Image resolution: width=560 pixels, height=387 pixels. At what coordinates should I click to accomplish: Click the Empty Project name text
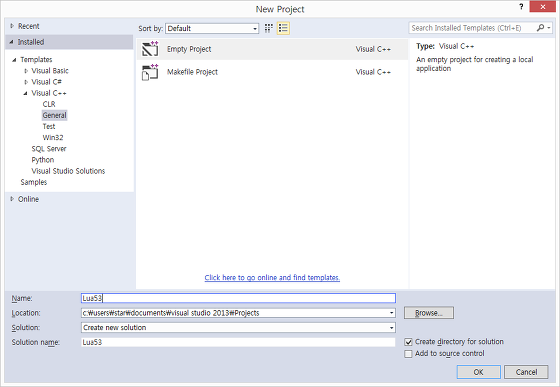(x=189, y=49)
